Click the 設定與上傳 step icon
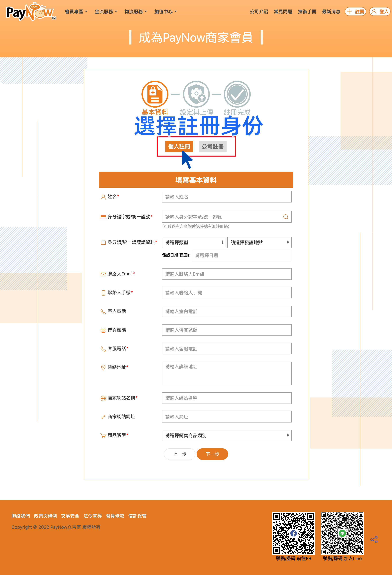The width and height of the screenshot is (392, 575). [196, 94]
